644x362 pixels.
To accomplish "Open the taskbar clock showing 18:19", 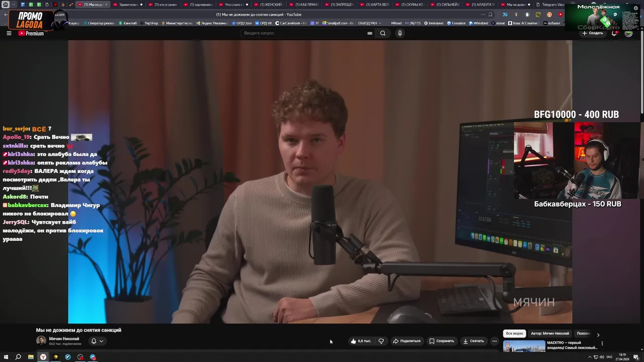I will pos(622,357).
